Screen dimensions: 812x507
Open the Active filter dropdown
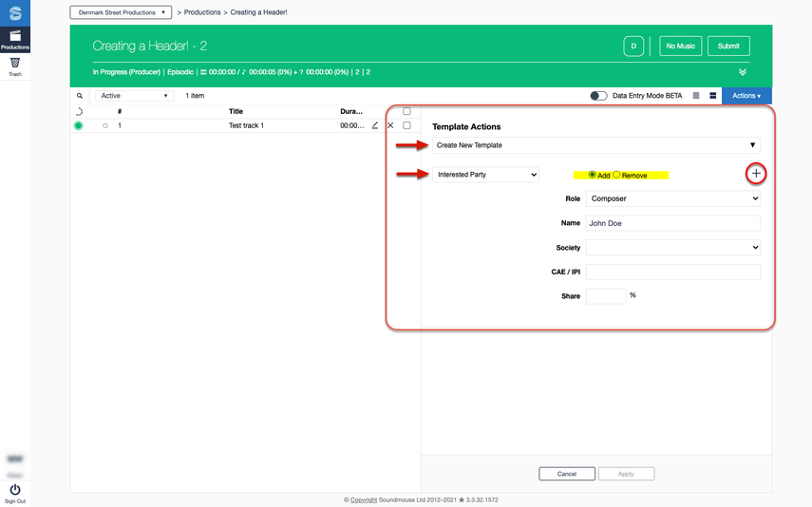point(134,96)
